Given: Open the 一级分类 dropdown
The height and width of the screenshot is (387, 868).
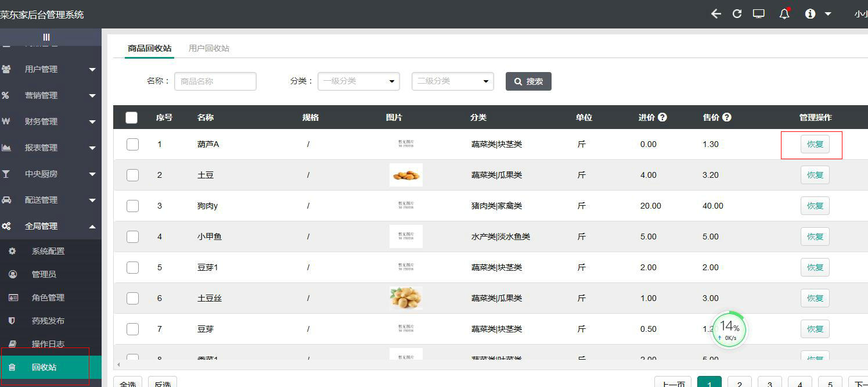Looking at the screenshot, I should pos(358,81).
